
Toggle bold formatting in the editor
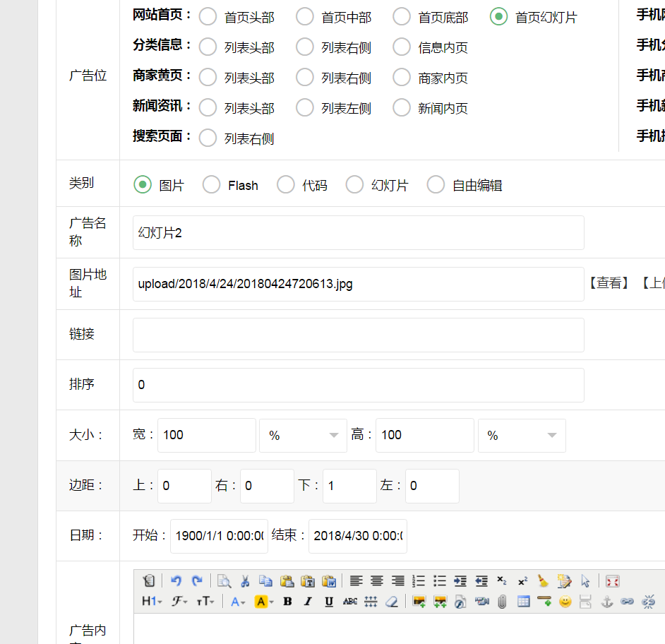point(287,602)
